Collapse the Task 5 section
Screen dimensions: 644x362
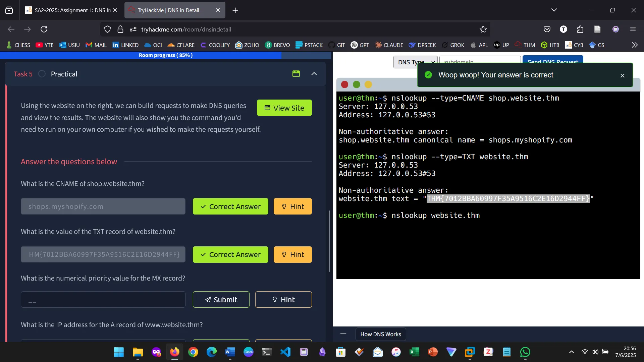point(314,74)
